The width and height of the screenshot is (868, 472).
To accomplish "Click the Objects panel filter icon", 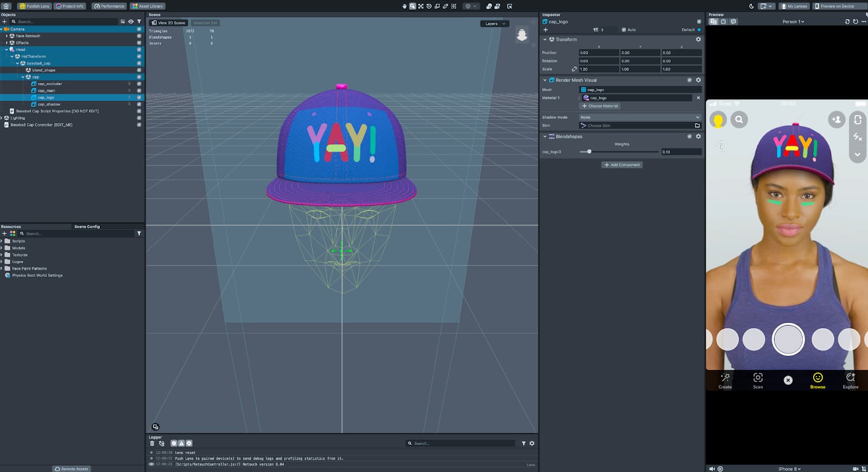I will [139, 22].
